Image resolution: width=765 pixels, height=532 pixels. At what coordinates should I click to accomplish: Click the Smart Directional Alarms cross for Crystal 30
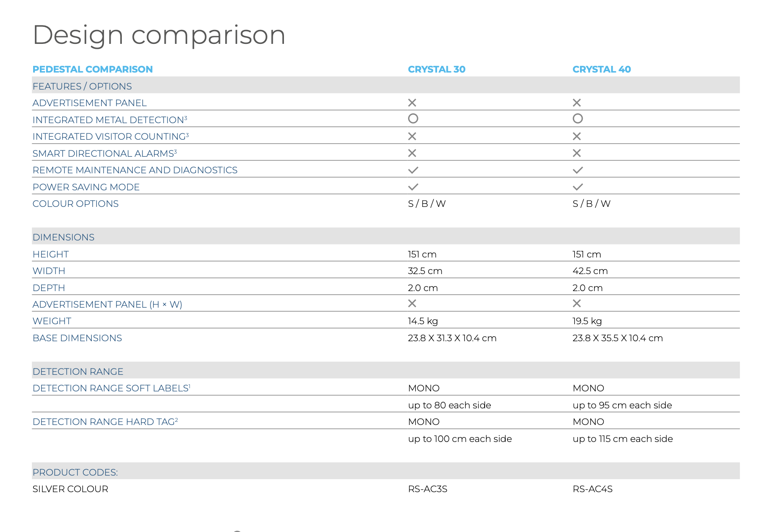click(412, 153)
